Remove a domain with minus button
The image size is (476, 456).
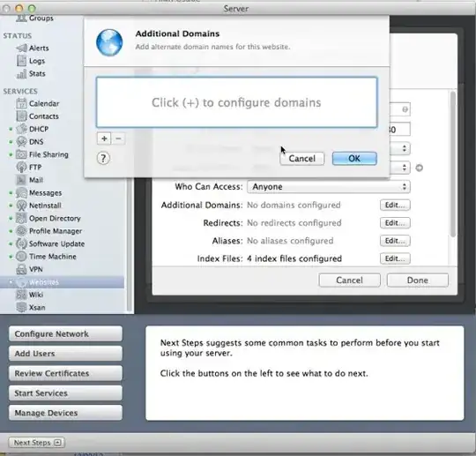tap(118, 138)
